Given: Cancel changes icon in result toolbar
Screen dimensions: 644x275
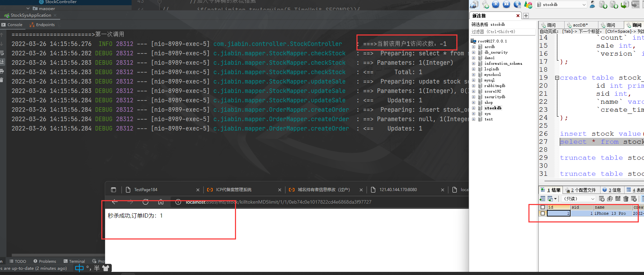Looking at the screenshot, I should tap(634, 199).
